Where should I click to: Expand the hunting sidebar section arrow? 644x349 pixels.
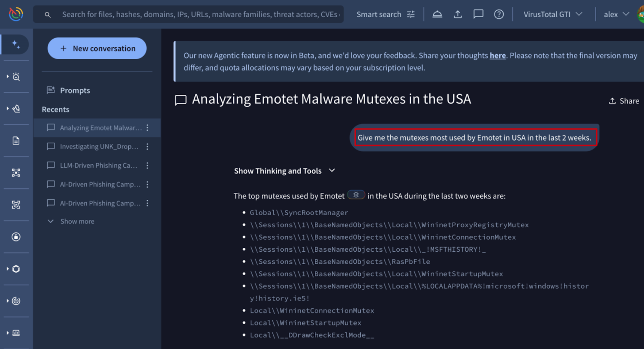pos(7,109)
